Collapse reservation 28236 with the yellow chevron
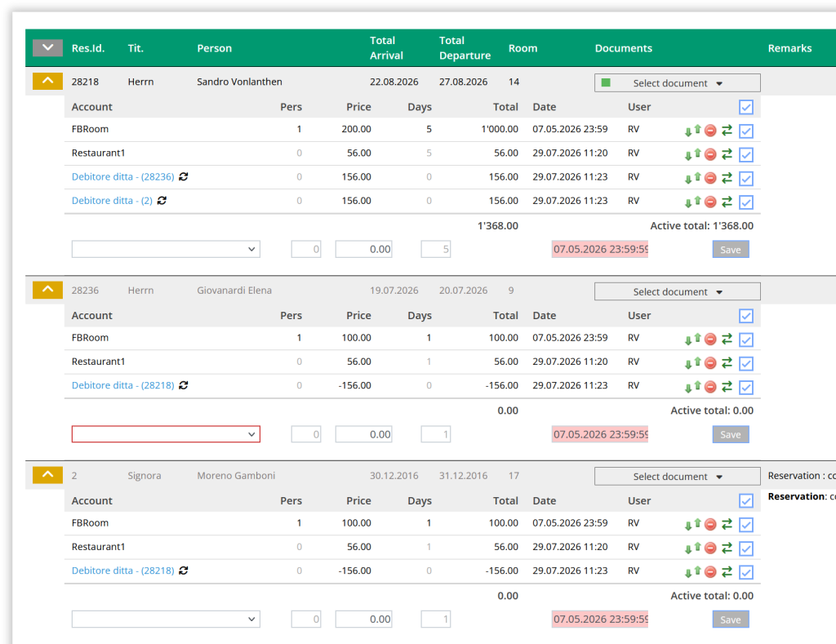Screen dimensions: 836x644 [x=47, y=290]
